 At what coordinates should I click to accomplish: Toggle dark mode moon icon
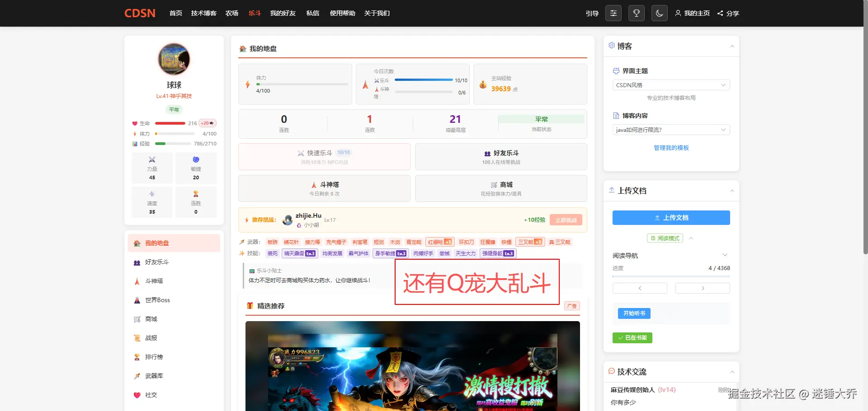(660, 13)
